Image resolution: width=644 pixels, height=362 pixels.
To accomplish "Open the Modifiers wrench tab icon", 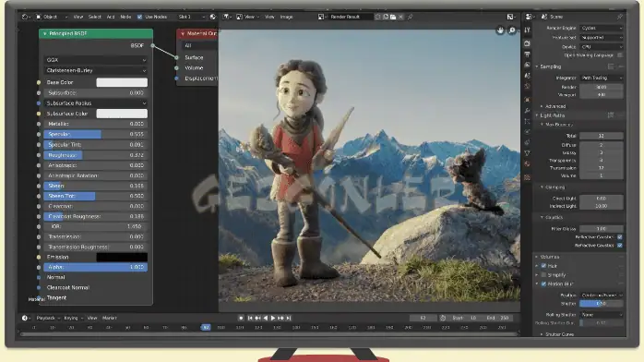I will [x=528, y=111].
